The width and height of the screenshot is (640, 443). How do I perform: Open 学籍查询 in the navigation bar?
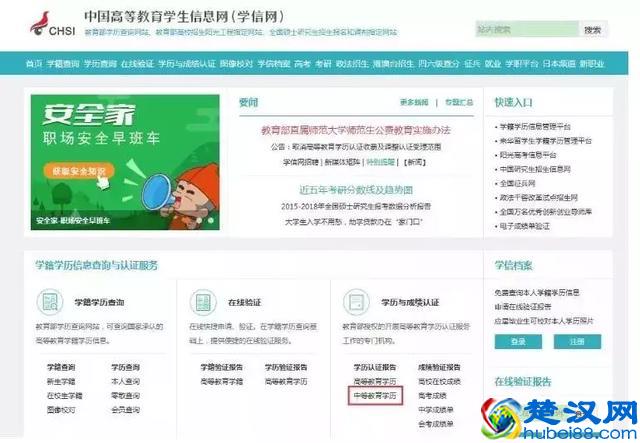(x=63, y=64)
